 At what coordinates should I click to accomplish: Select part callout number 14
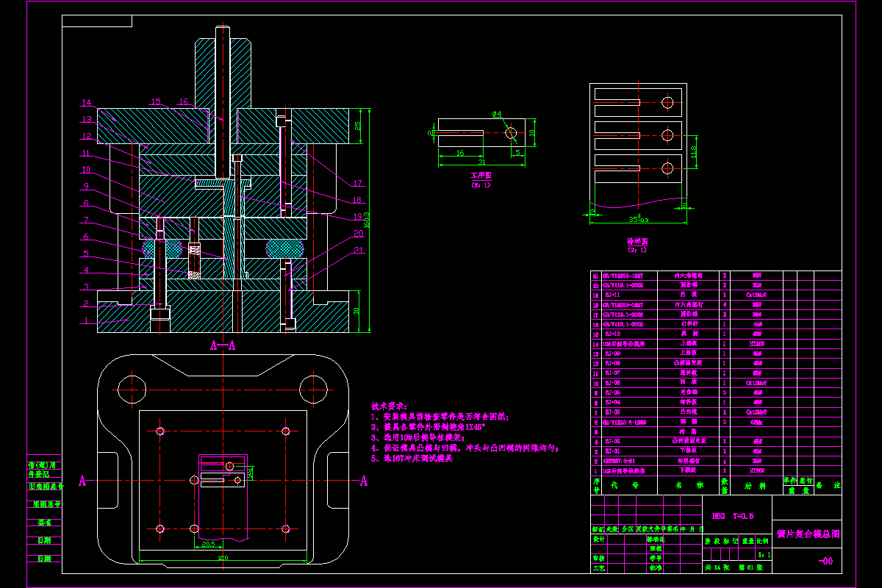coord(87,103)
